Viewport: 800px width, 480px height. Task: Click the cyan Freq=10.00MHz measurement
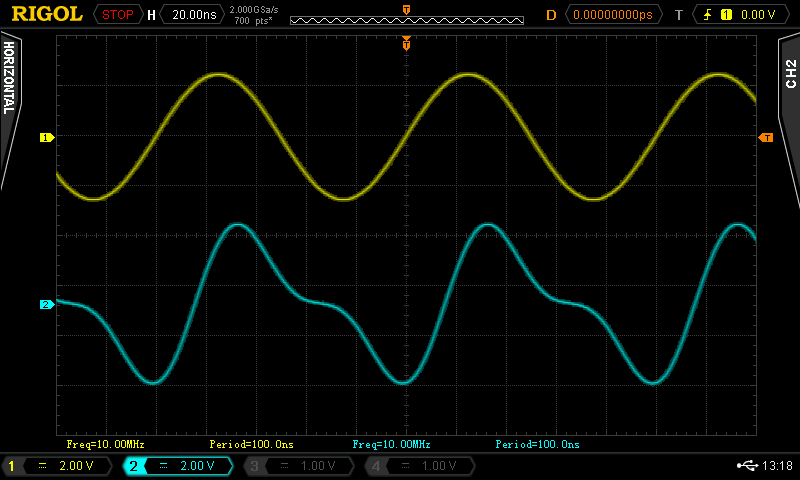coord(391,444)
